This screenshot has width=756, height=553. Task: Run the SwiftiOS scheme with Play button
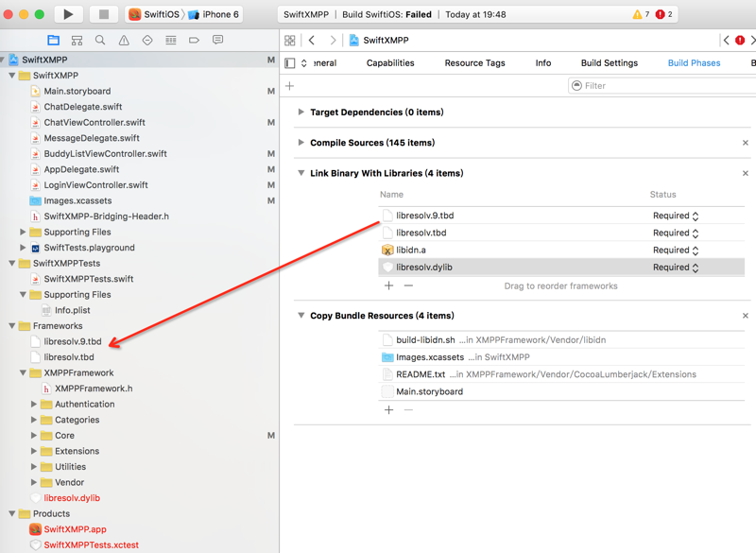(x=68, y=14)
